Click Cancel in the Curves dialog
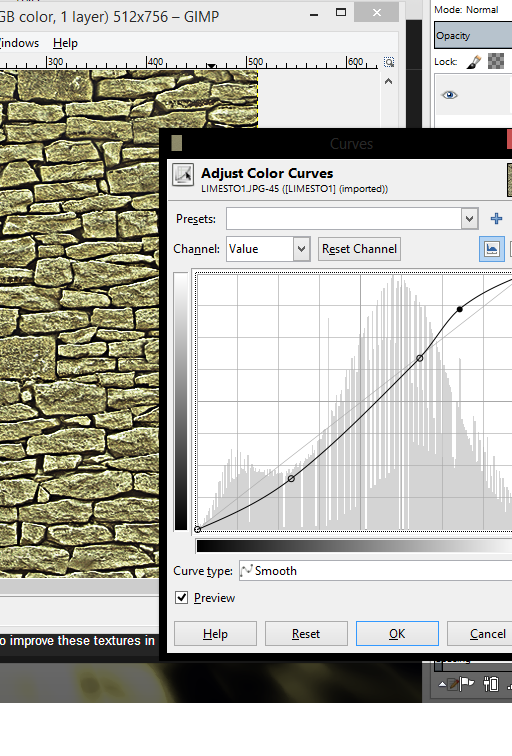This screenshot has width=512, height=756. (480, 634)
